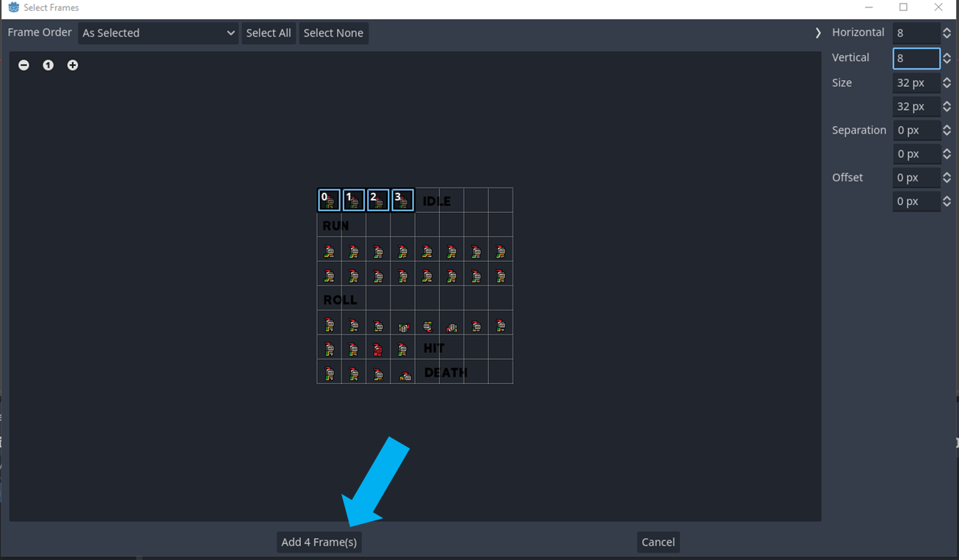The height and width of the screenshot is (560, 959).
Task: Open the Frame Order dropdown
Action: pyautogui.click(x=158, y=33)
